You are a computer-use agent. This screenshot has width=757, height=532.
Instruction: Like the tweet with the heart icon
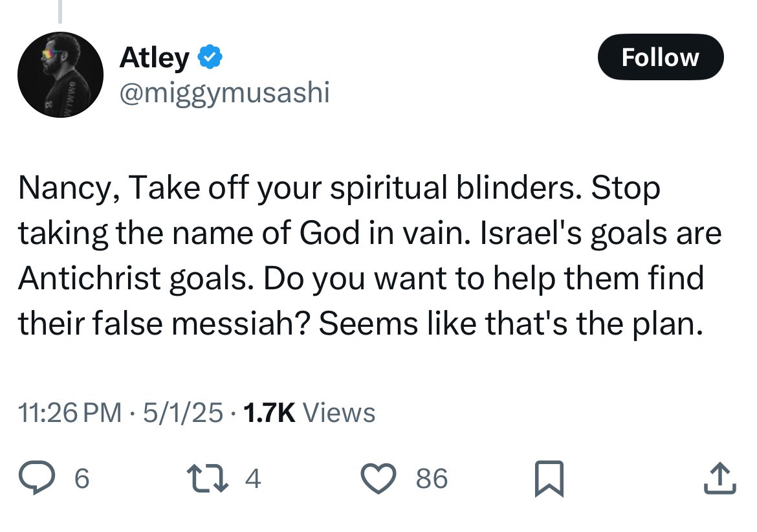378,480
